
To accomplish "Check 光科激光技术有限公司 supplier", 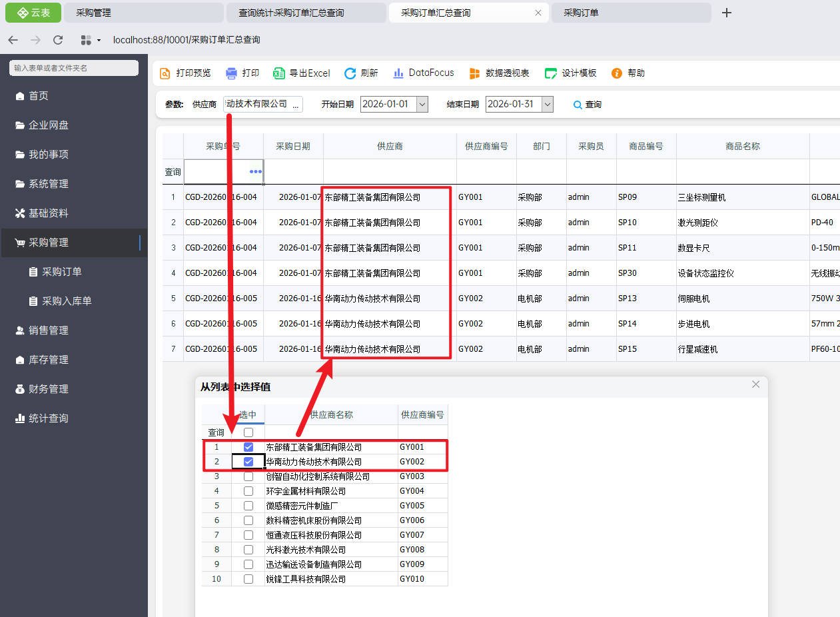I will pyautogui.click(x=248, y=550).
